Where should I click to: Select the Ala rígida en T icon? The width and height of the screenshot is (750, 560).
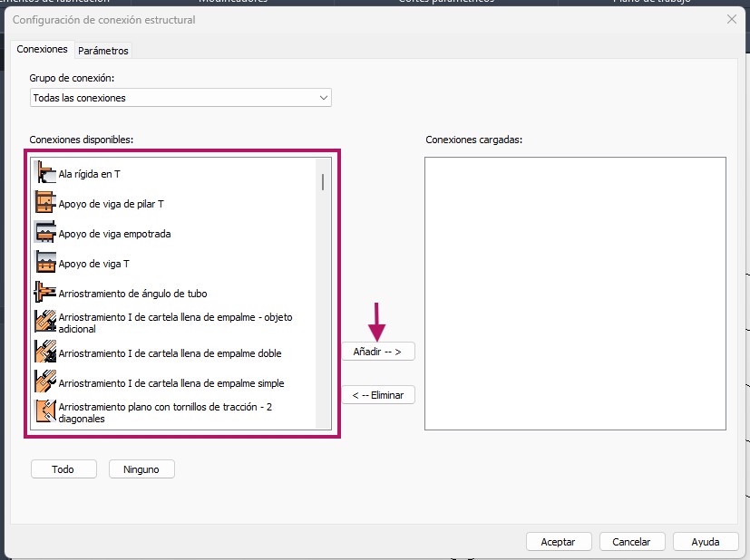(x=45, y=174)
